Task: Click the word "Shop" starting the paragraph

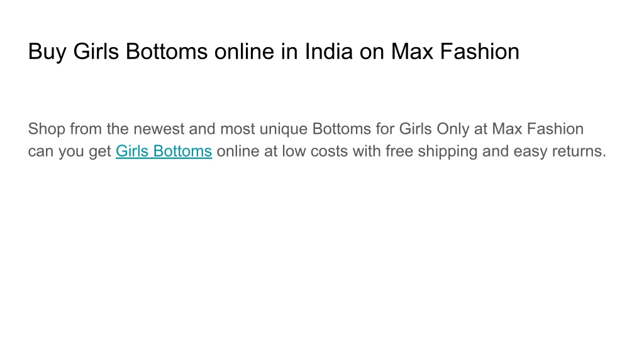Action: pyautogui.click(x=47, y=129)
